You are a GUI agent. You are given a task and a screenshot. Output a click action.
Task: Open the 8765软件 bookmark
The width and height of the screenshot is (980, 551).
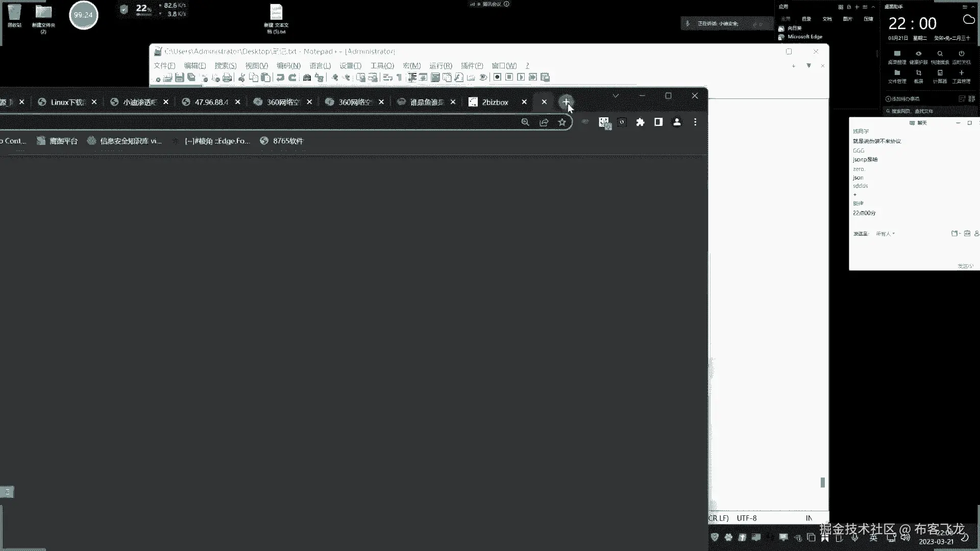point(287,141)
